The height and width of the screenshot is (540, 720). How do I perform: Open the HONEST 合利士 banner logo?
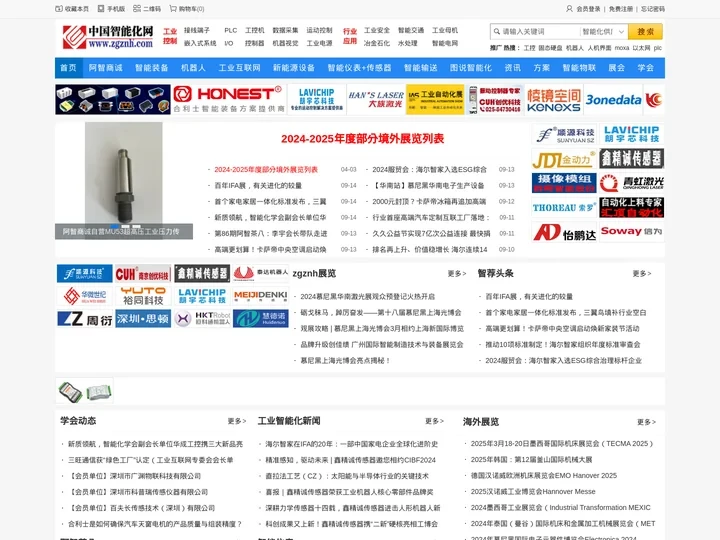point(229,99)
